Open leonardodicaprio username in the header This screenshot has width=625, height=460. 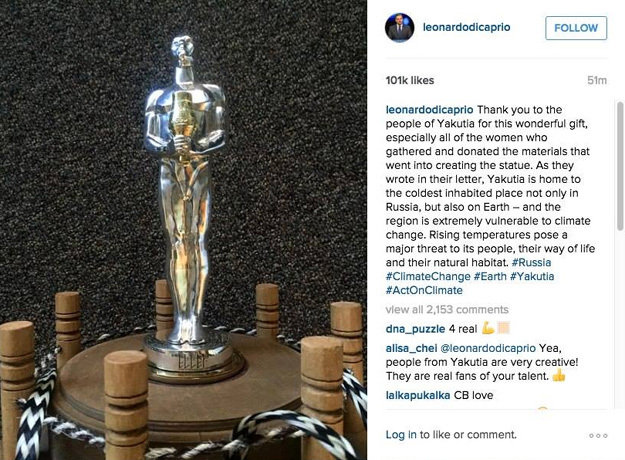(x=466, y=27)
